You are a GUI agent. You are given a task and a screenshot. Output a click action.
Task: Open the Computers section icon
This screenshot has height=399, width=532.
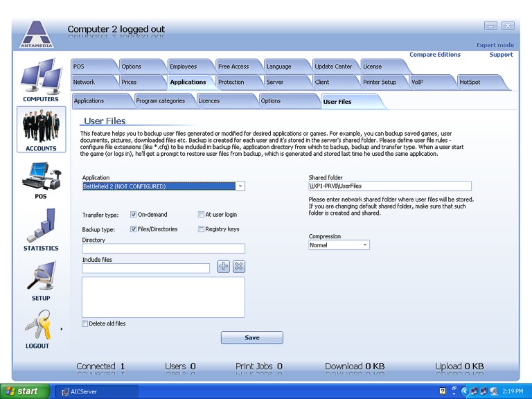41,80
